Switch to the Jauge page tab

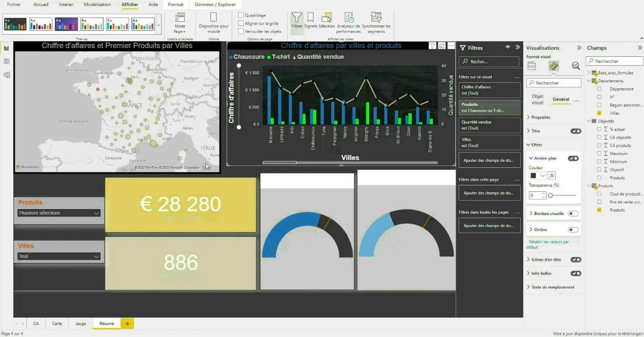click(x=81, y=324)
